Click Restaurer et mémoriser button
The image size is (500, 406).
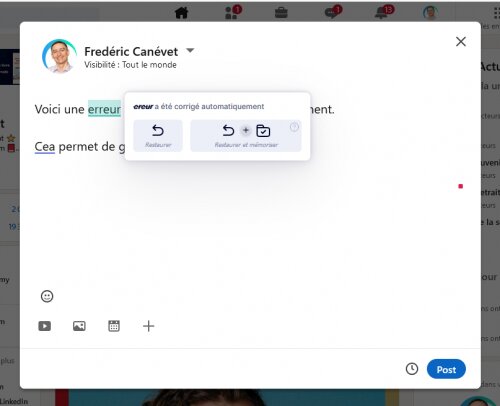tap(246, 136)
